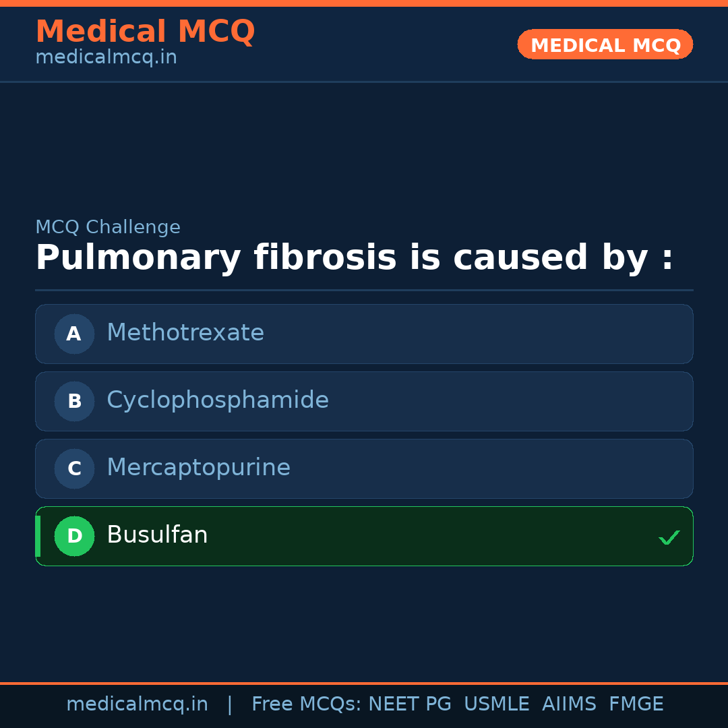
Task: Click AIIMS in the footer
Action: pos(569,704)
